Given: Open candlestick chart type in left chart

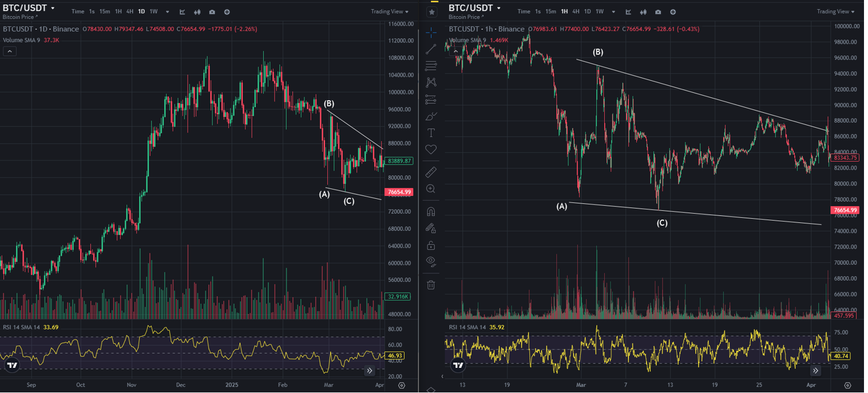Looking at the screenshot, I should coord(197,11).
